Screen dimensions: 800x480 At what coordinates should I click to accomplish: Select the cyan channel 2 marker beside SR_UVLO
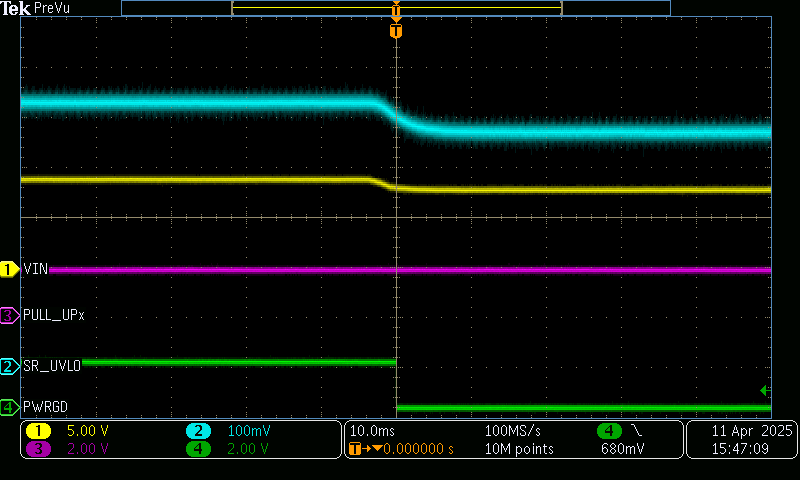tap(9, 367)
